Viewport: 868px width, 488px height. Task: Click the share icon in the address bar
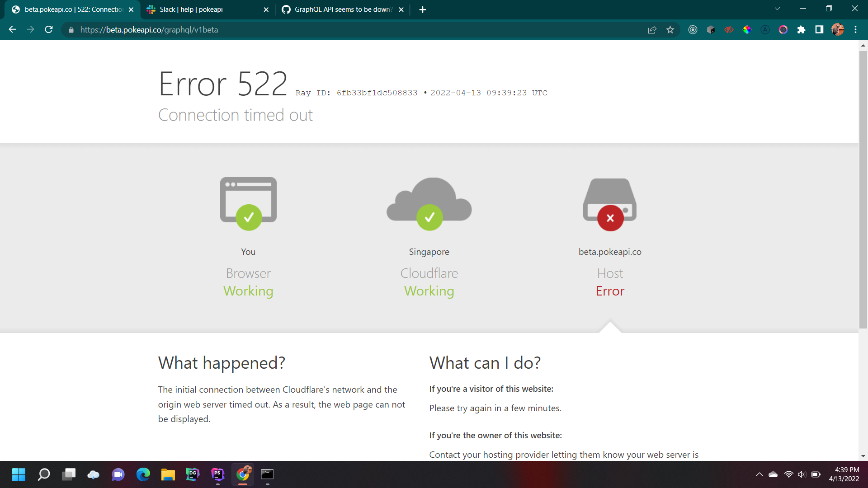click(652, 30)
